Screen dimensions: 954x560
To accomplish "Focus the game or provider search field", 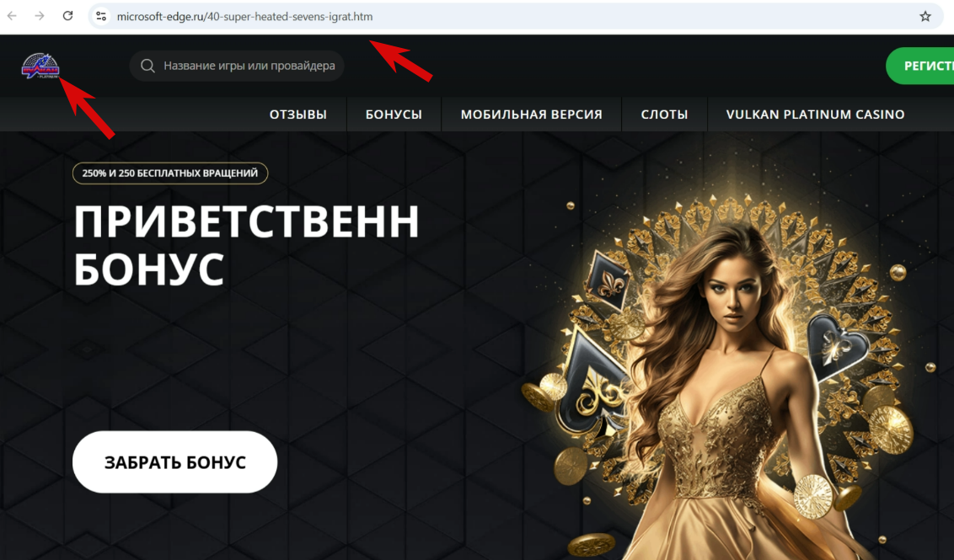I will (x=237, y=66).
